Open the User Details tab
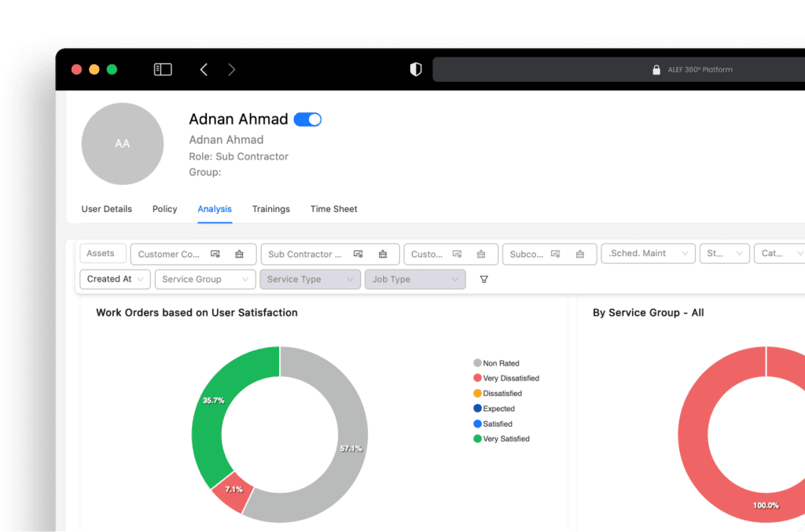The height and width of the screenshot is (532, 805). click(107, 209)
